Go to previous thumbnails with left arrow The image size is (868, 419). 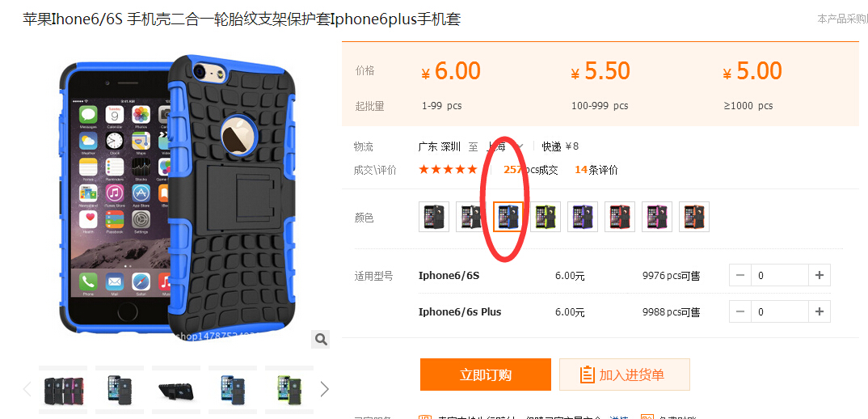pyautogui.click(x=27, y=389)
